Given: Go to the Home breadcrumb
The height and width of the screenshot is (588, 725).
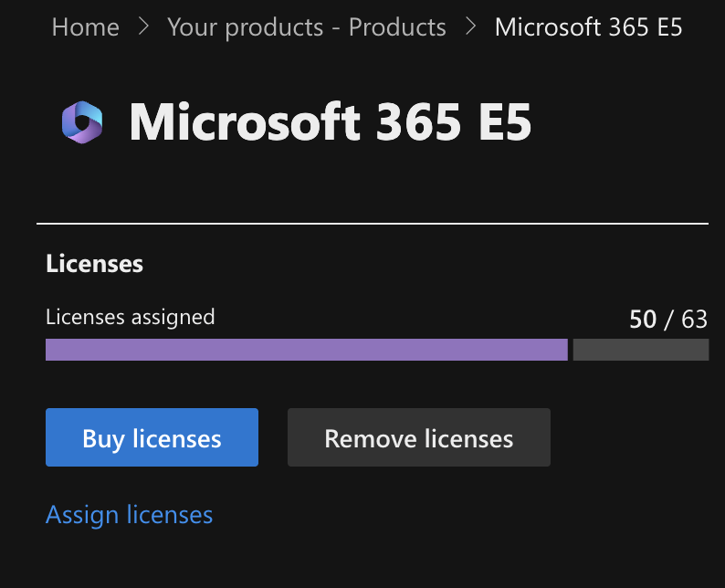Looking at the screenshot, I should click(85, 27).
